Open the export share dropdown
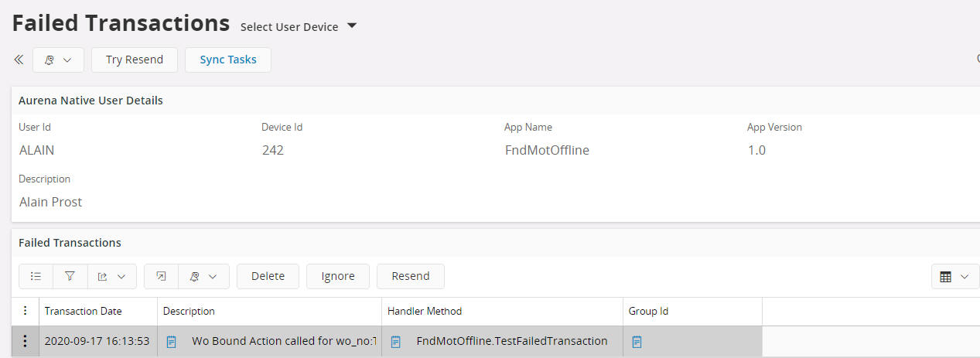The image size is (980, 358). tap(111, 276)
